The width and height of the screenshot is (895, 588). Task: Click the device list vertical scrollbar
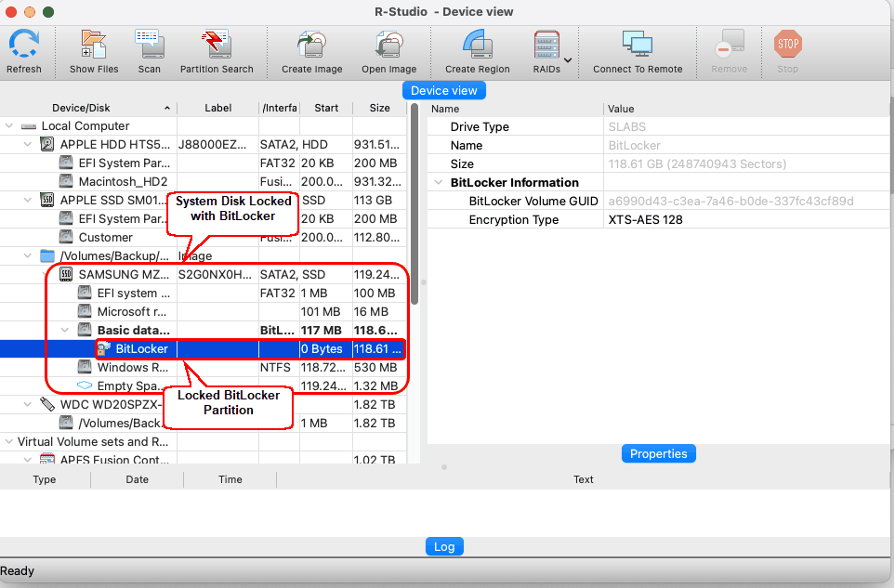[x=415, y=204]
